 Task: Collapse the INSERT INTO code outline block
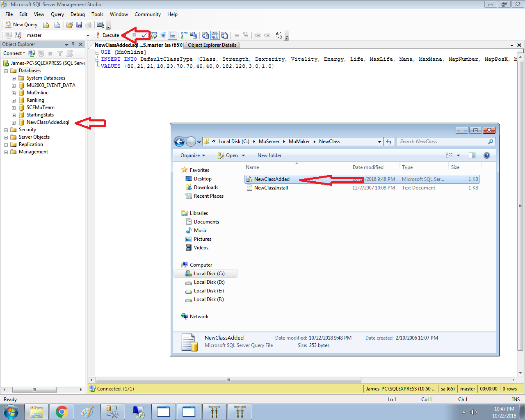pos(97,59)
